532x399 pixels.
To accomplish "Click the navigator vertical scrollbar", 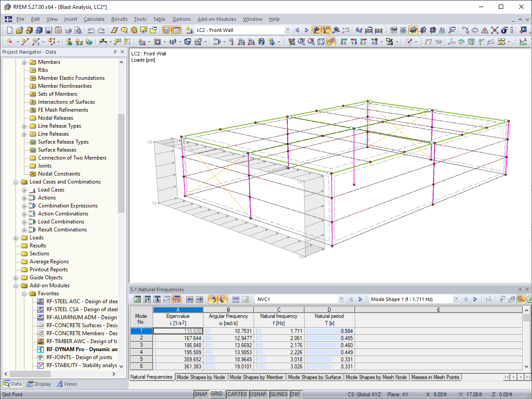I will coord(121,163).
